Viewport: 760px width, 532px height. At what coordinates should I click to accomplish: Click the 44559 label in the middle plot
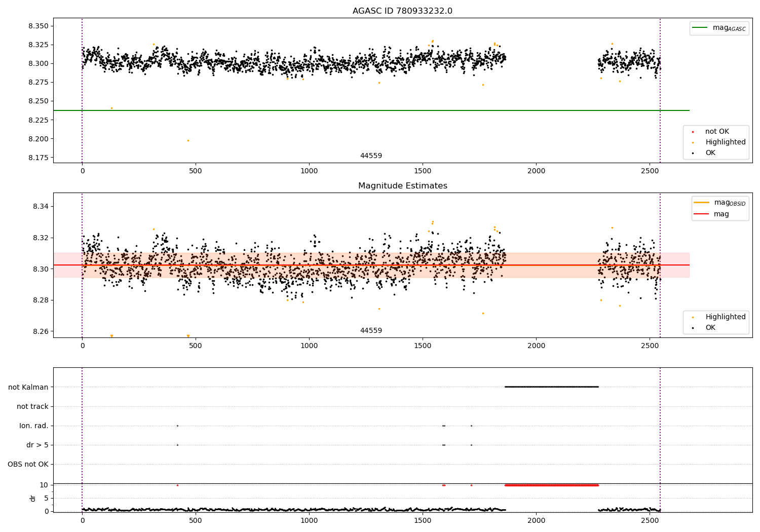coord(371,331)
